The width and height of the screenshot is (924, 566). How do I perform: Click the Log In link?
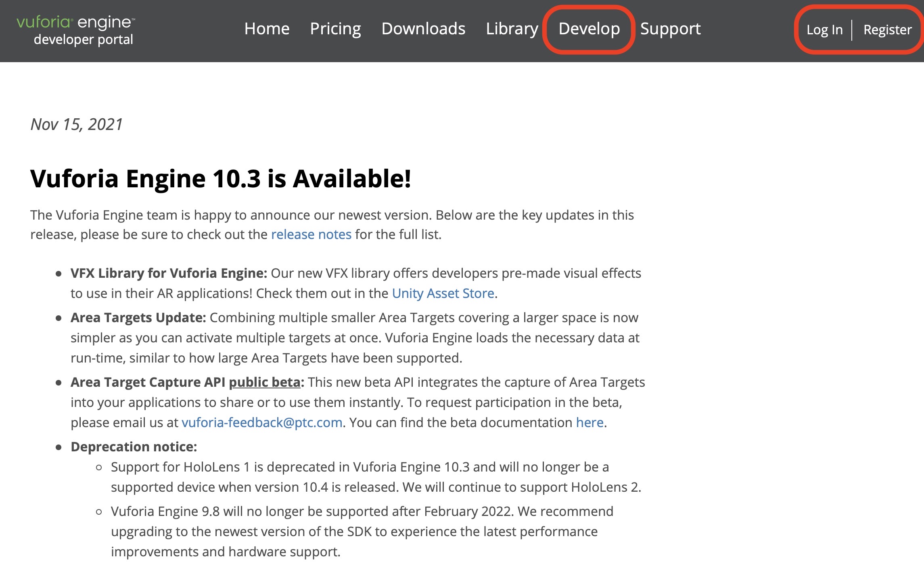click(x=824, y=30)
